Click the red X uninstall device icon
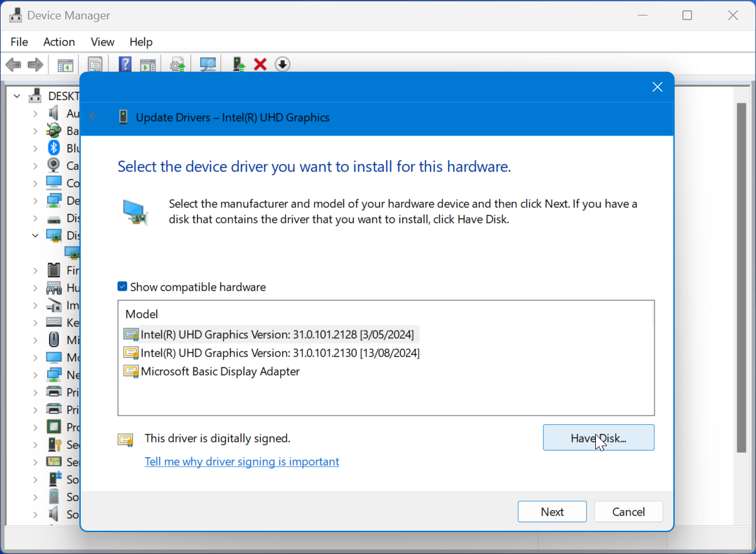 point(260,64)
